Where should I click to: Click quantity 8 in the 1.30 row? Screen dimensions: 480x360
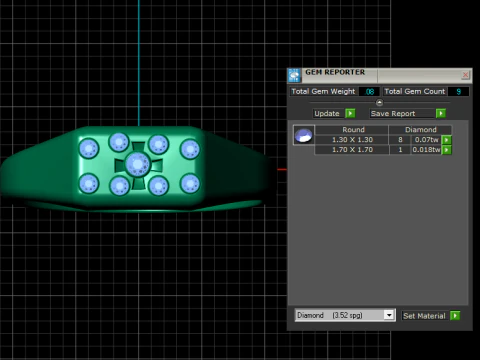click(400, 140)
